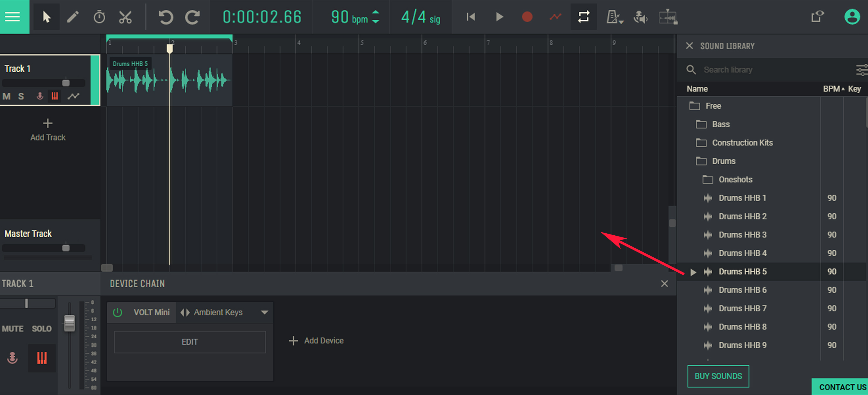The width and height of the screenshot is (868, 395).
Task: Mute Track 1 with M button
Action: click(6, 97)
